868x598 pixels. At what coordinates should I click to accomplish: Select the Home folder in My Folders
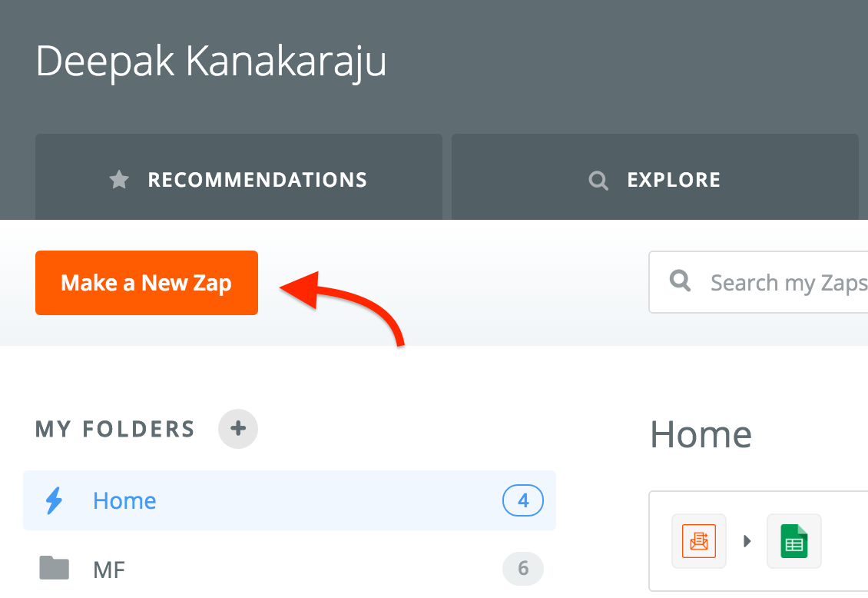290,500
